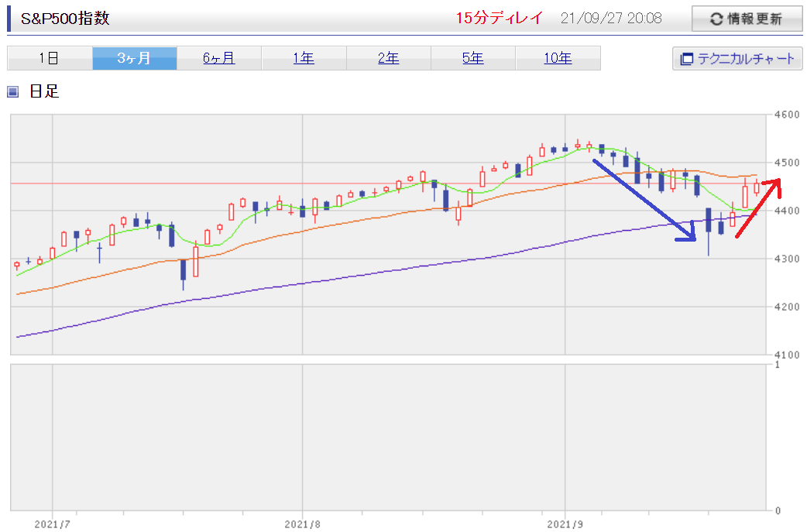Select the 1日 period tab
This screenshot has width=807, height=532.
click(50, 57)
